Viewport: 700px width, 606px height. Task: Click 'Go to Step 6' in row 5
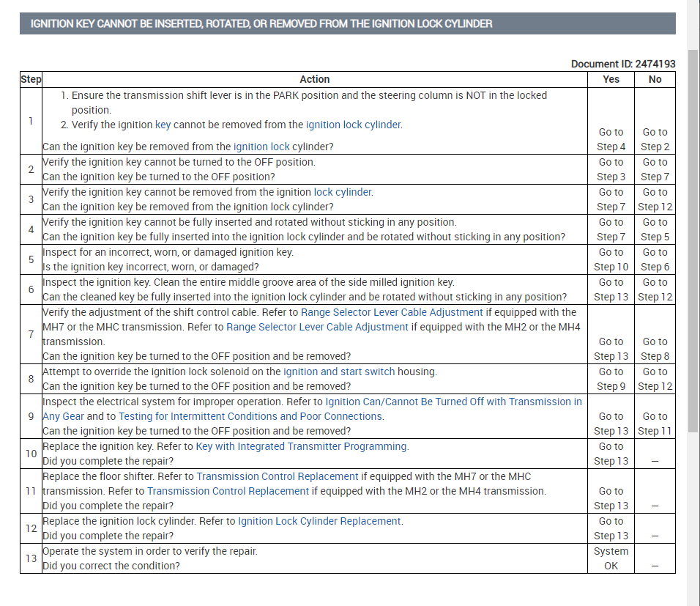[x=655, y=259]
